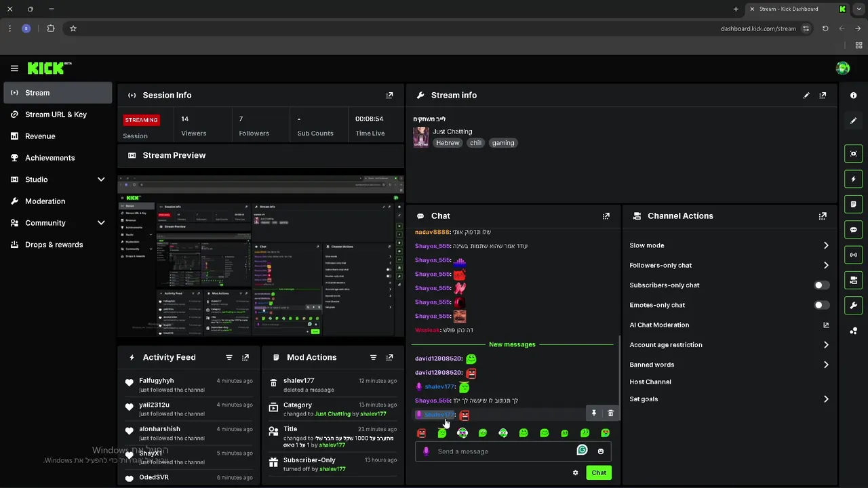Expand Set goals options
Screen dimensions: 868x488
click(x=826, y=399)
